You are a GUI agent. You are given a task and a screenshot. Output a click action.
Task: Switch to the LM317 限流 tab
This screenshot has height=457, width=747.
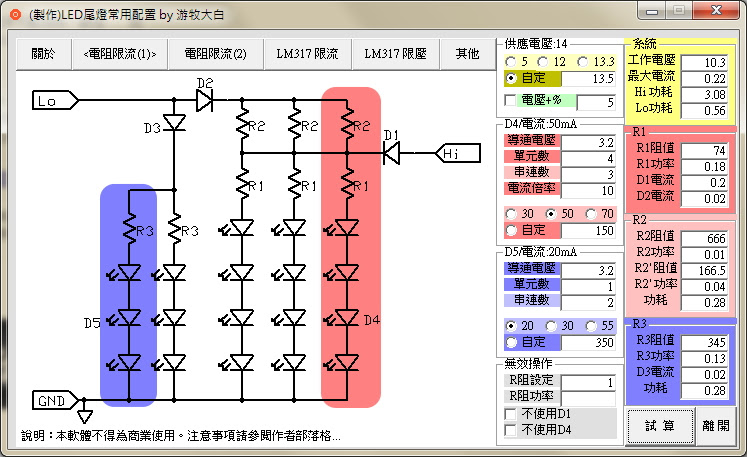307,52
